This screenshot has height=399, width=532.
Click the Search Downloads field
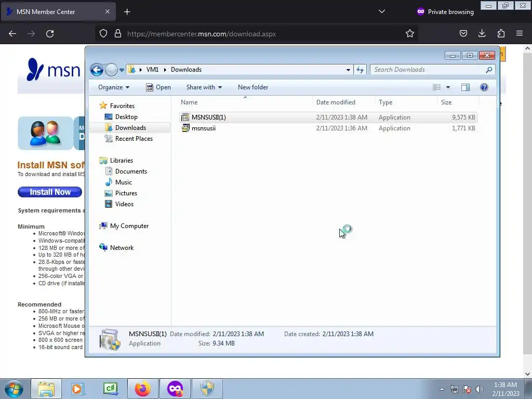(x=433, y=70)
